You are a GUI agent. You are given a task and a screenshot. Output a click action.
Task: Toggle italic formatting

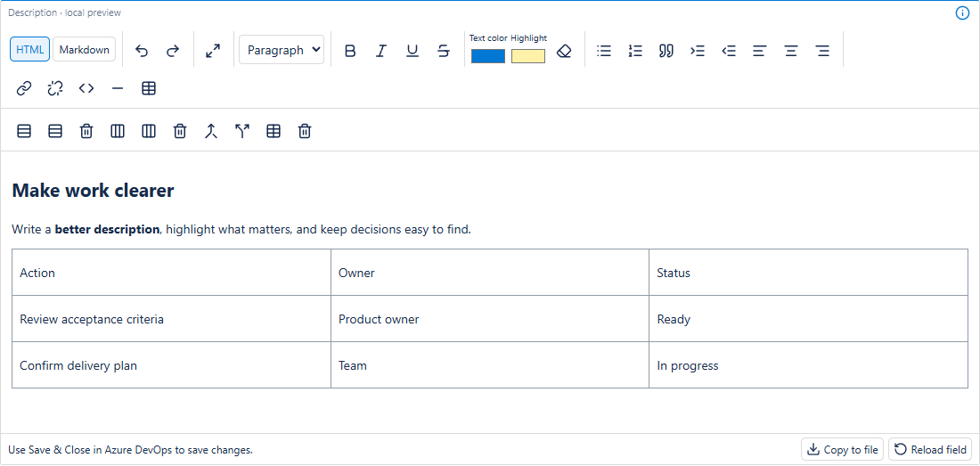click(x=381, y=51)
